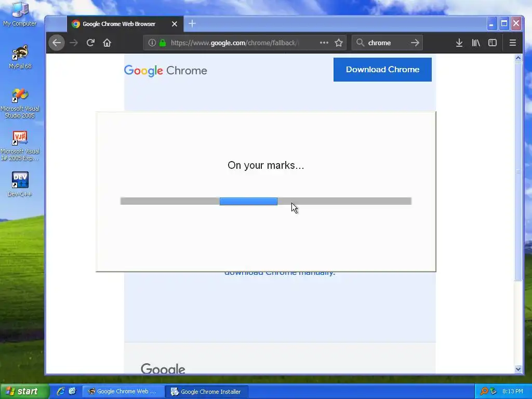This screenshot has width=532, height=399.
Task: Click the search magnifier icon
Action: click(x=361, y=43)
